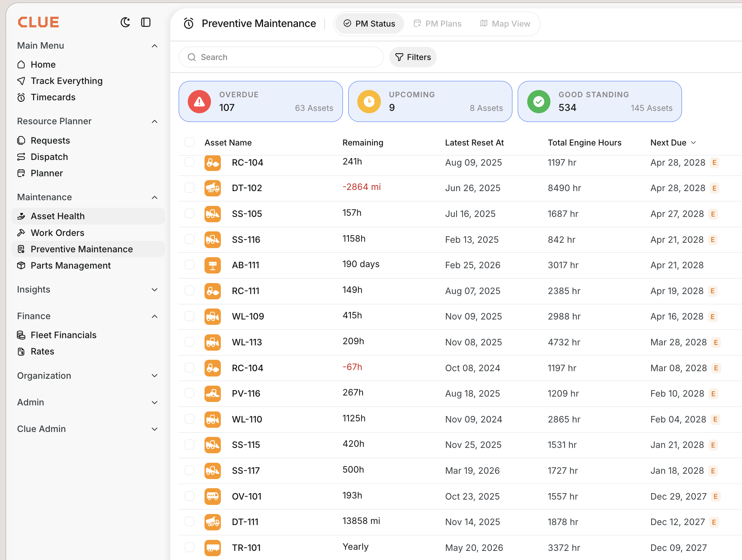The height and width of the screenshot is (560, 742).
Task: Filter by the Good Standing card
Action: (600, 101)
